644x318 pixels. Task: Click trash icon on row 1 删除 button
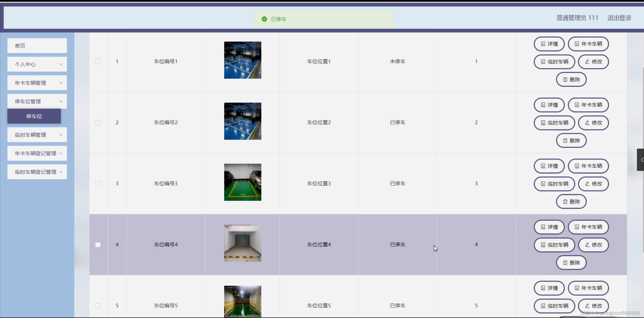(x=565, y=80)
